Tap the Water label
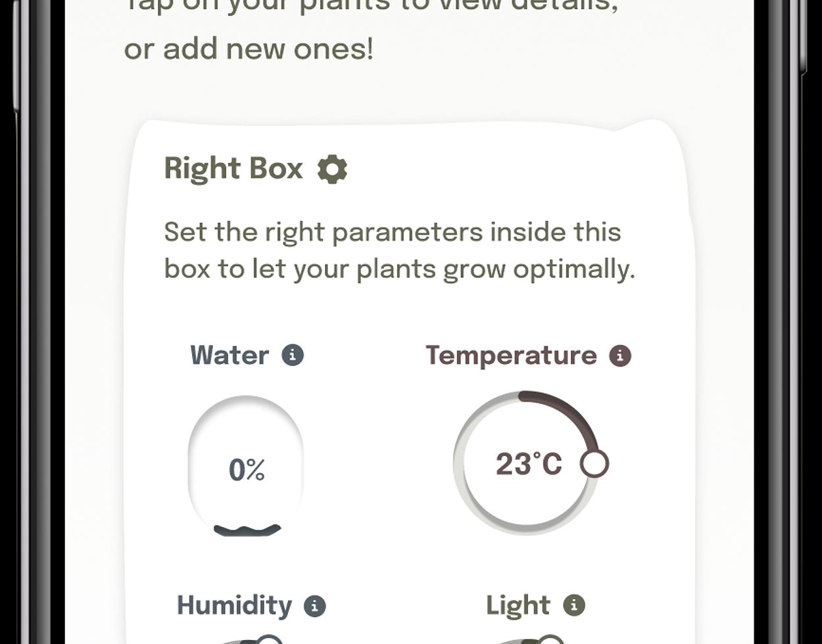Image resolution: width=822 pixels, height=644 pixels. click(230, 356)
